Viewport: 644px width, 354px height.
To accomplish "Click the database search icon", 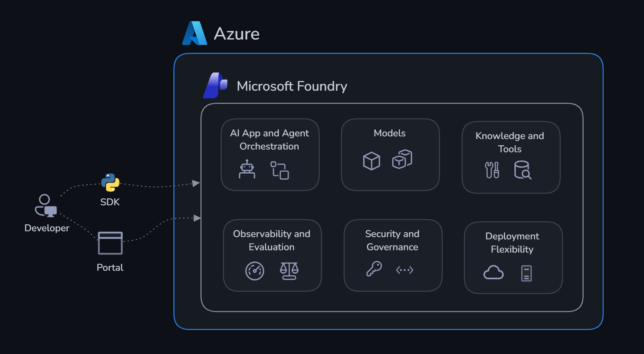I will pyautogui.click(x=523, y=170).
